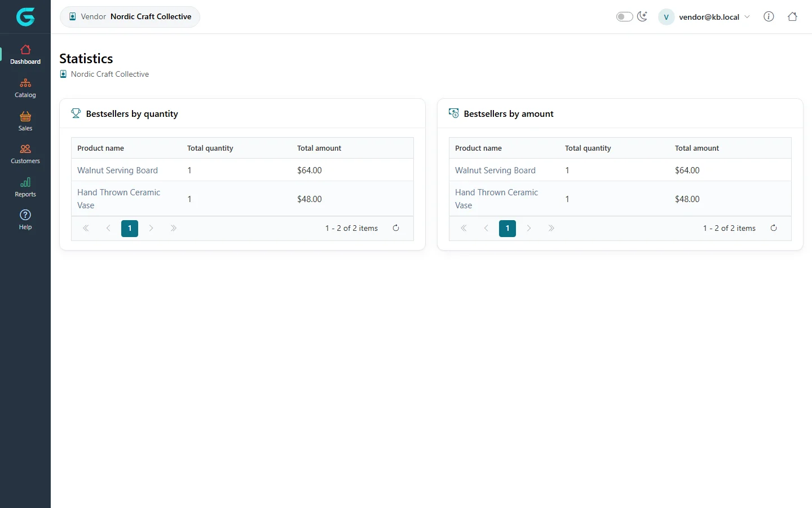The width and height of the screenshot is (812, 508).
Task: Open Reports from sidebar
Action: click(x=25, y=187)
